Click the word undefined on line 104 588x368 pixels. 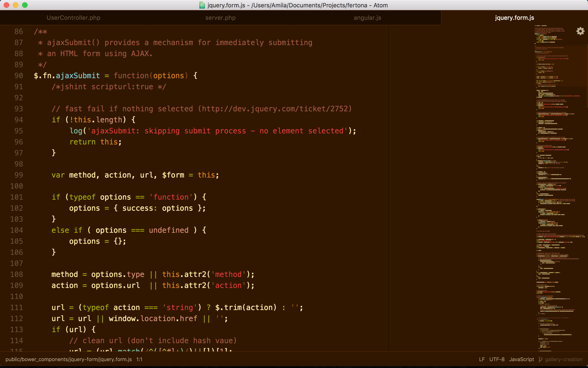point(169,230)
